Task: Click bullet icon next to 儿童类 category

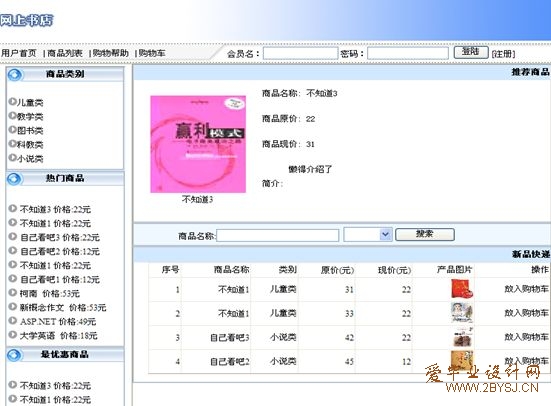Action: tap(12, 102)
